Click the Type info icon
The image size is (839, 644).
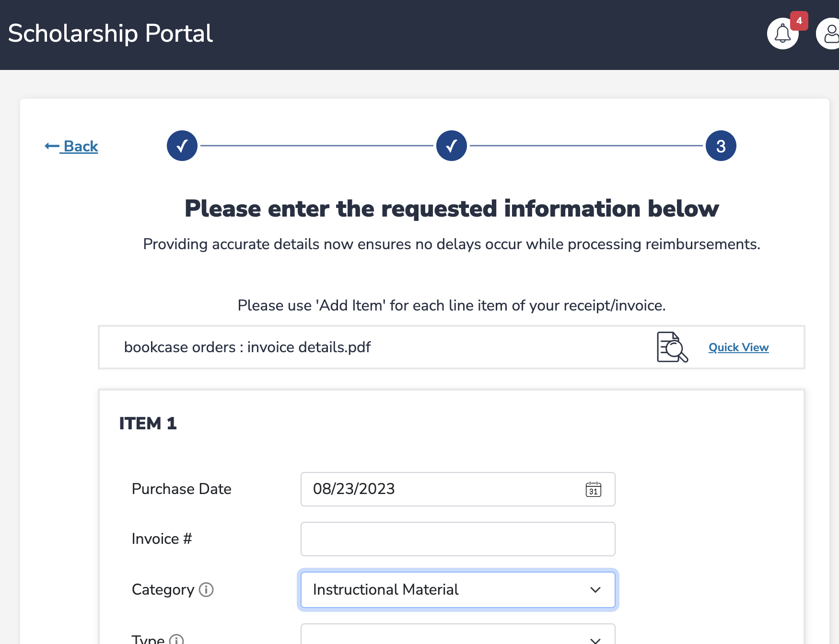click(x=176, y=640)
